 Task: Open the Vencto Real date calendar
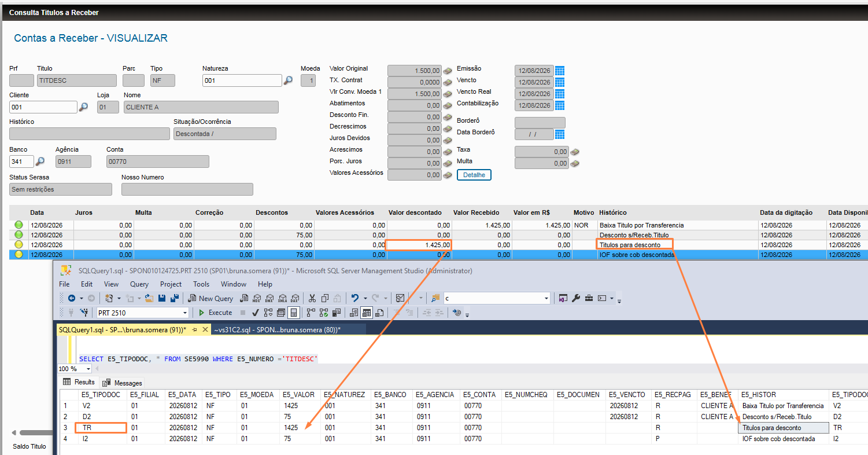click(x=560, y=94)
